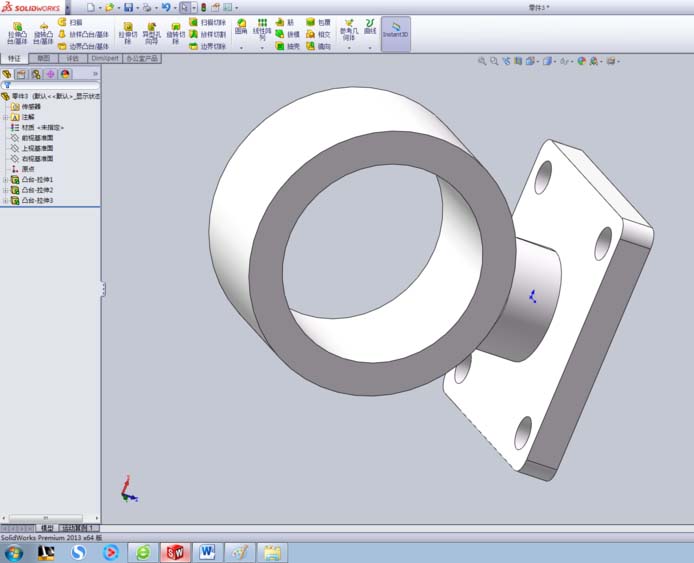Open the Curves (曲线) tool
694x563 pixels.
(x=370, y=27)
